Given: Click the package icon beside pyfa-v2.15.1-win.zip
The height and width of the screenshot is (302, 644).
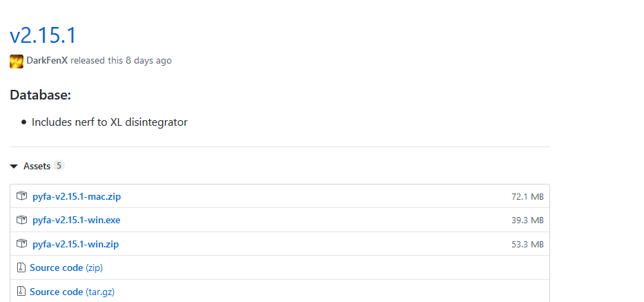Looking at the screenshot, I should click(21, 244).
